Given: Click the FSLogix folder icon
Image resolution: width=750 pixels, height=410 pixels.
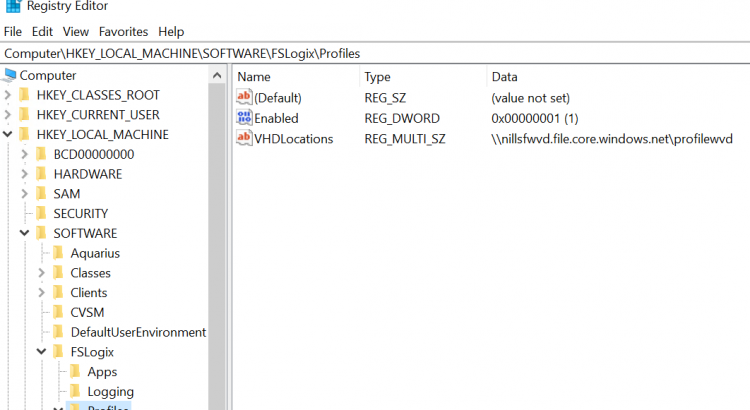Looking at the screenshot, I should tap(58, 352).
